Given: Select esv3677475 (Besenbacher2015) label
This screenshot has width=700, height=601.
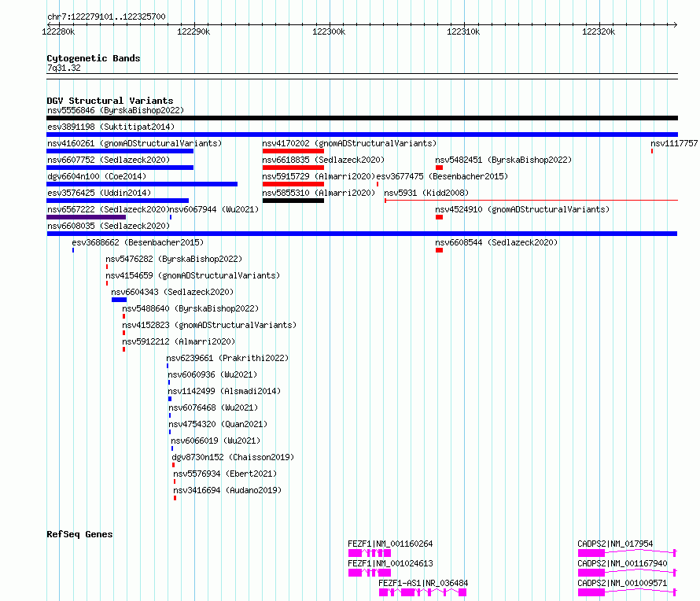Looking at the screenshot, I should pos(442,176).
